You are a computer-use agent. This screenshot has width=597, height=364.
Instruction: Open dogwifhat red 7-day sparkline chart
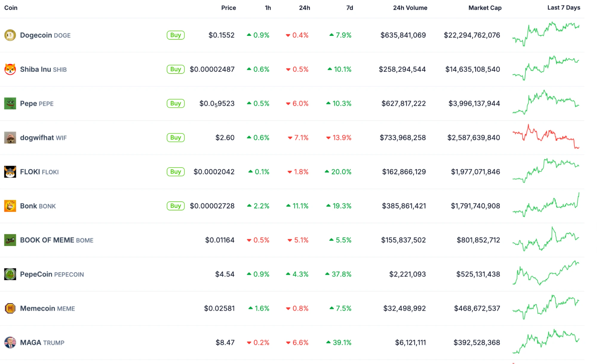click(x=546, y=137)
